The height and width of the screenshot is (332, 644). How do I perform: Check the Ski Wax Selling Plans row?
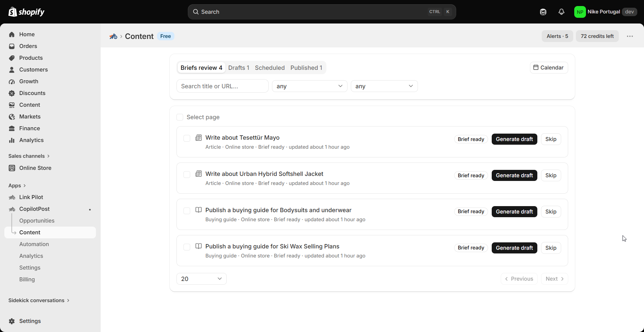click(x=187, y=247)
